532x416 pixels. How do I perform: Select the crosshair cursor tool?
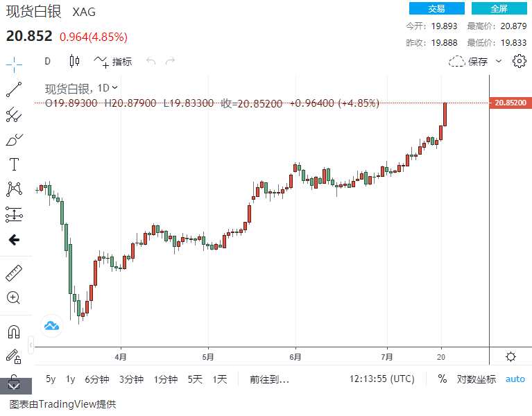coord(14,64)
